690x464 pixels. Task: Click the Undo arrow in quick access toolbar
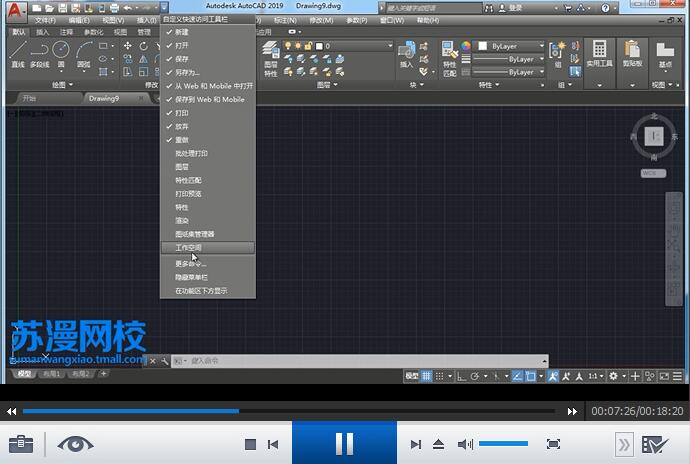tap(128, 8)
